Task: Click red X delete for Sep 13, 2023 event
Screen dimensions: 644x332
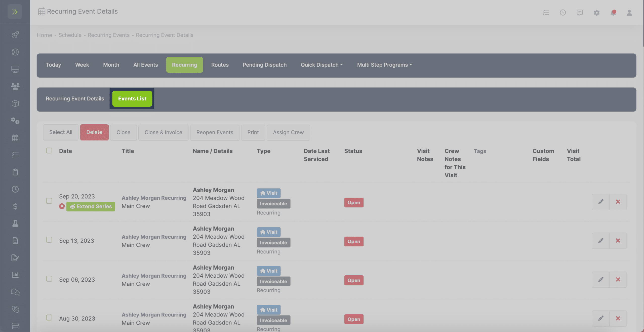Action: pyautogui.click(x=618, y=241)
